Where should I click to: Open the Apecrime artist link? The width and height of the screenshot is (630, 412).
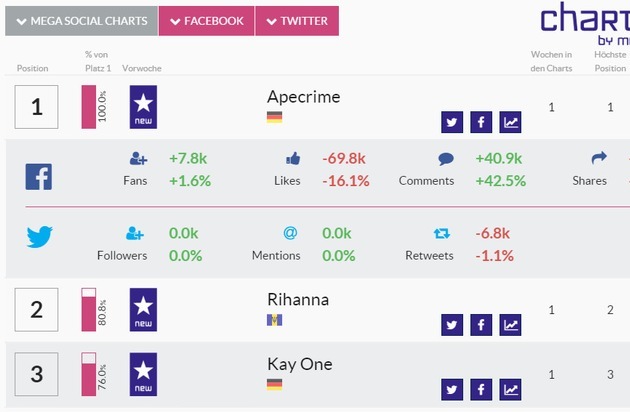[x=303, y=97]
